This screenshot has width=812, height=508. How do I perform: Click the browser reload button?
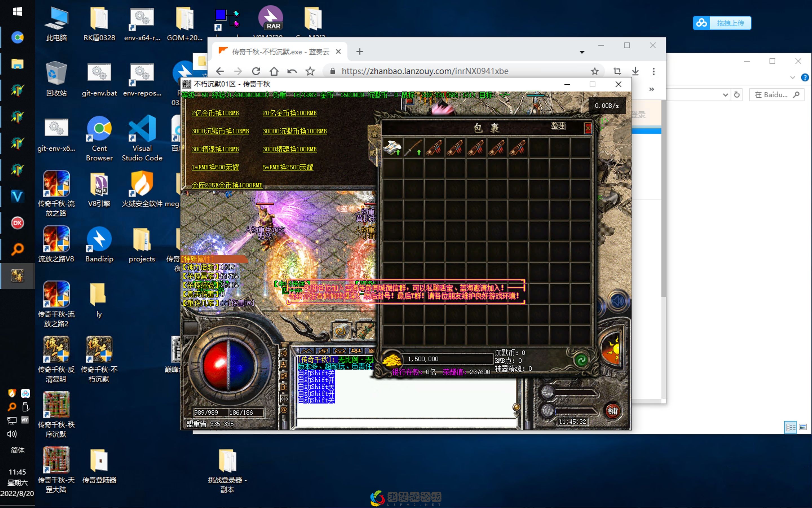[256, 71]
